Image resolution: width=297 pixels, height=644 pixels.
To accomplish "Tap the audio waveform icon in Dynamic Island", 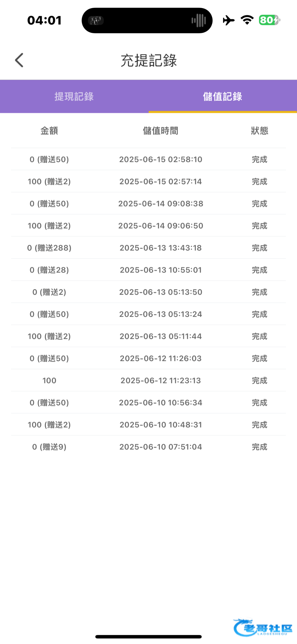I will tap(199, 21).
